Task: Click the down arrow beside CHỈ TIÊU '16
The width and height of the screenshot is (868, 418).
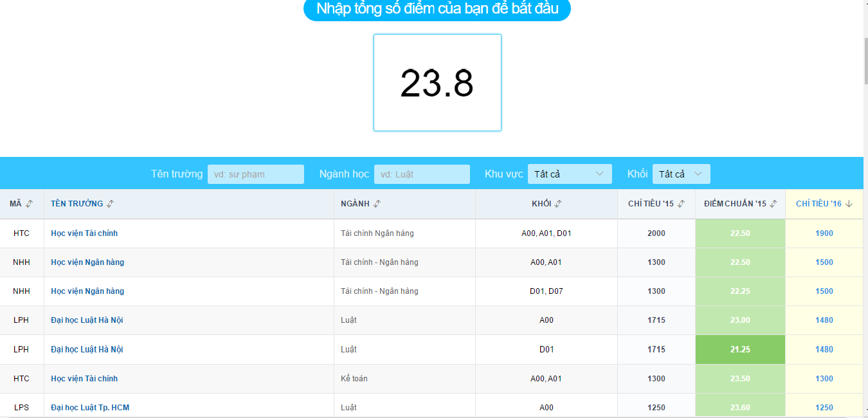Action: click(849, 204)
